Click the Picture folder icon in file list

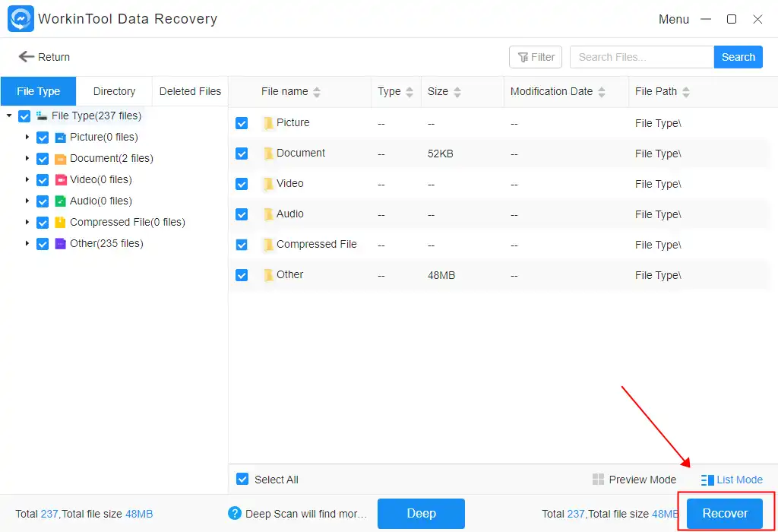coord(268,123)
